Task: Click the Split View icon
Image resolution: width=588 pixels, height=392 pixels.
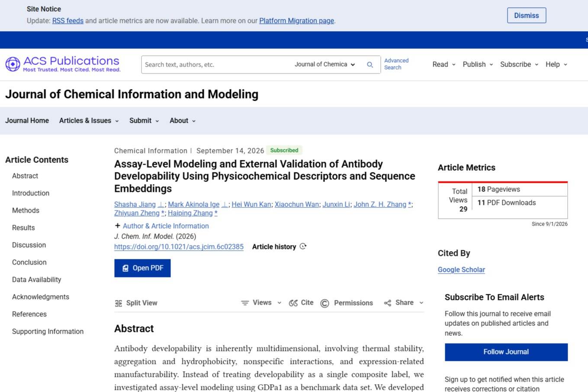Action: tap(118, 303)
